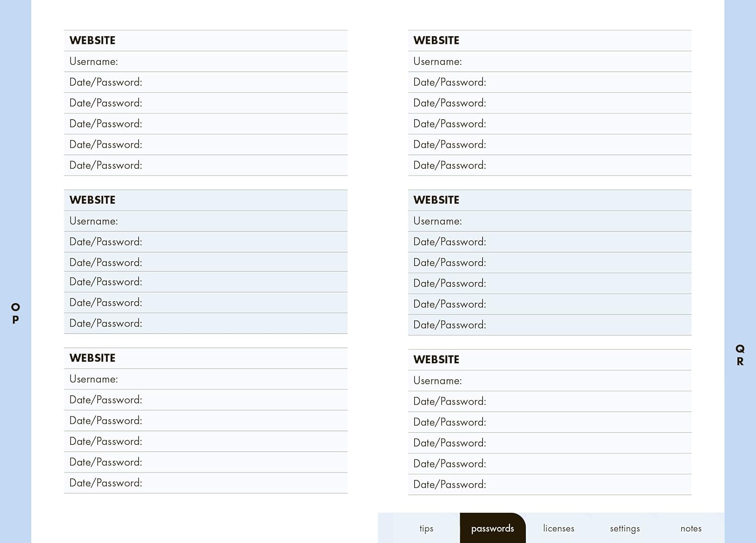The image size is (756, 543).
Task: Select the Username line in top-left entry
Action: pos(206,61)
